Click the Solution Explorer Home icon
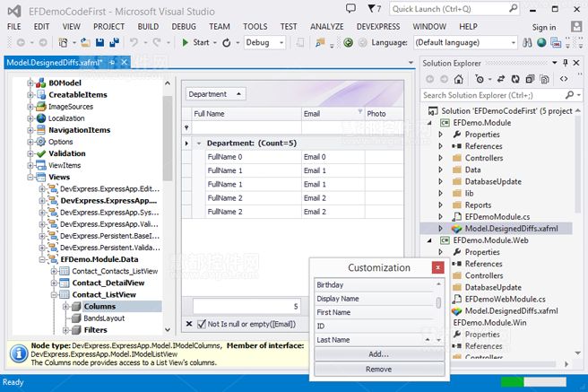This screenshot has width=588, height=392. point(458,79)
